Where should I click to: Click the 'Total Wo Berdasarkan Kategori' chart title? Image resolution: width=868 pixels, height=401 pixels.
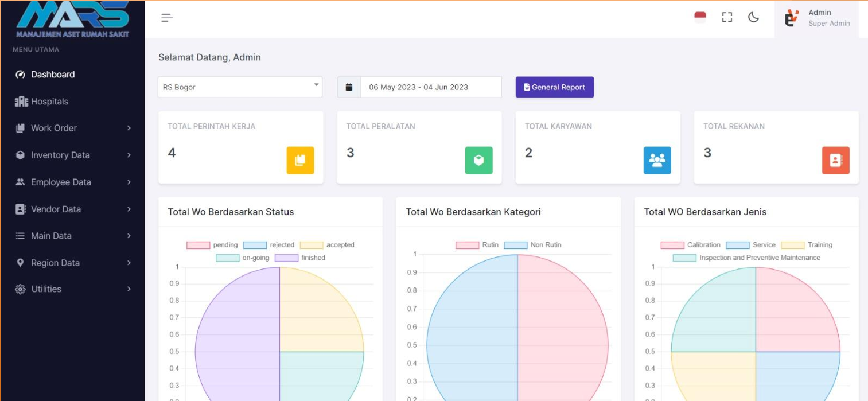tap(473, 212)
